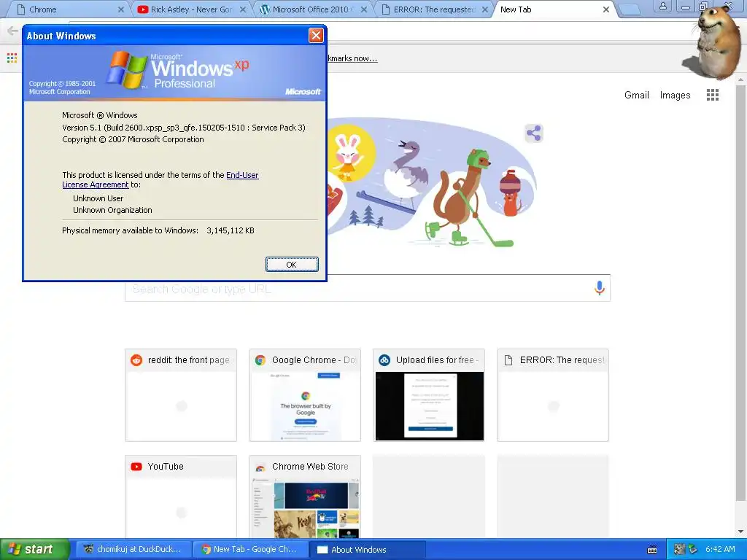Viewport: 747px width, 560px height.
Task: Close the first Chrome tab
Action: [x=121, y=9]
